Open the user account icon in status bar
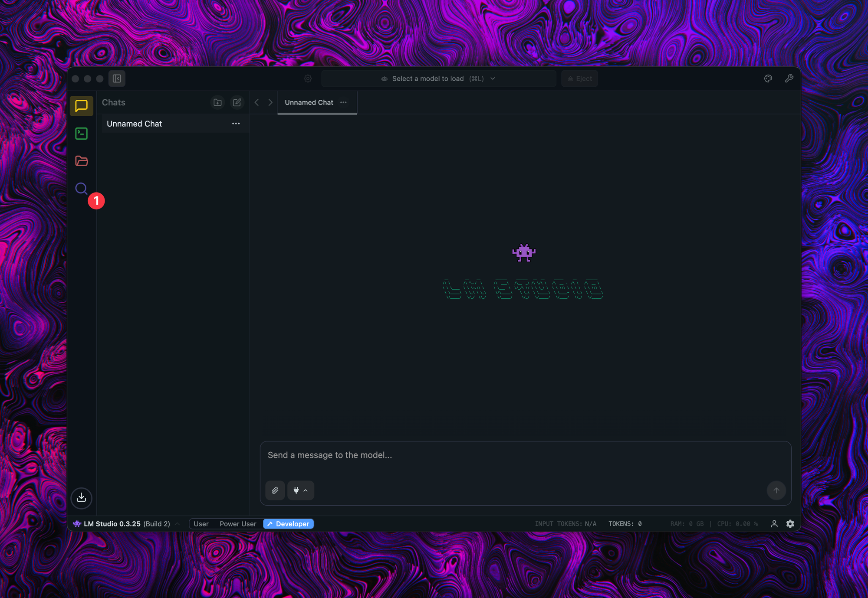Viewport: 868px width, 598px height. (x=774, y=524)
